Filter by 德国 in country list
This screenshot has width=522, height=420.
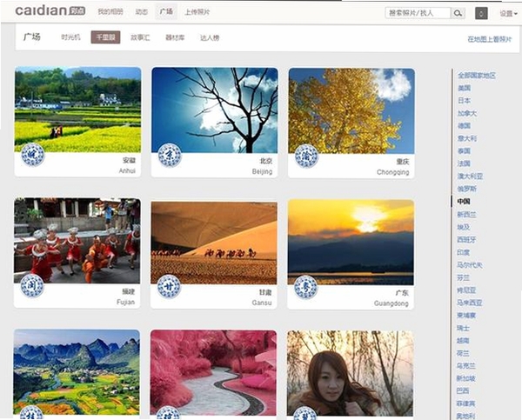click(464, 126)
